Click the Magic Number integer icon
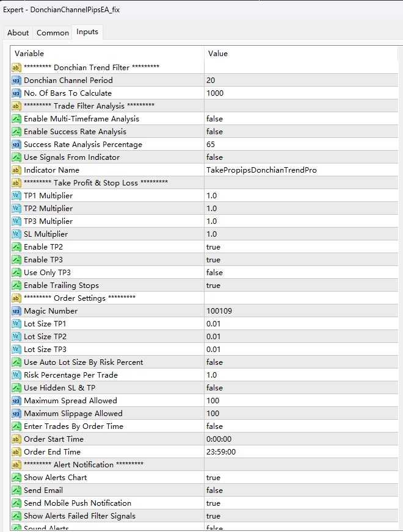 16,311
